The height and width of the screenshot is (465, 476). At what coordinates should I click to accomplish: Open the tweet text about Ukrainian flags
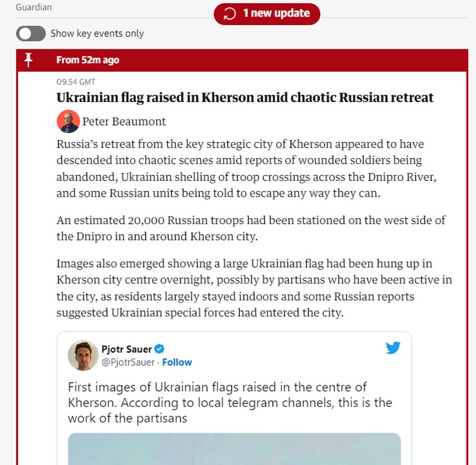230,402
